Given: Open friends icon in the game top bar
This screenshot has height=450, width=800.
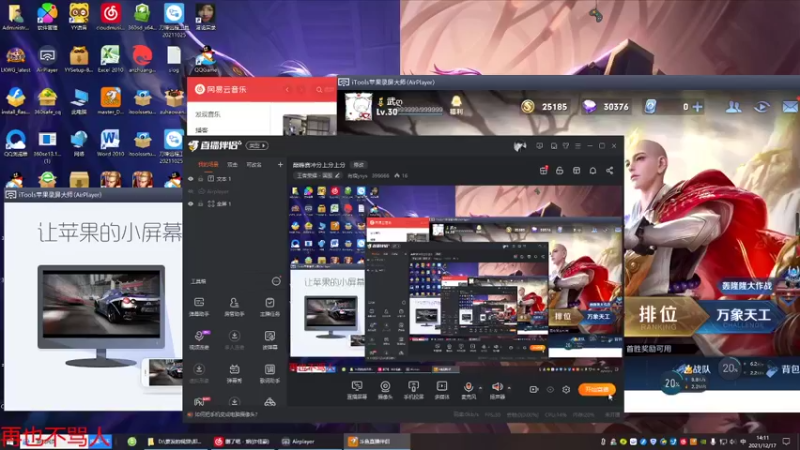Looking at the screenshot, I should pyautogui.click(x=734, y=107).
